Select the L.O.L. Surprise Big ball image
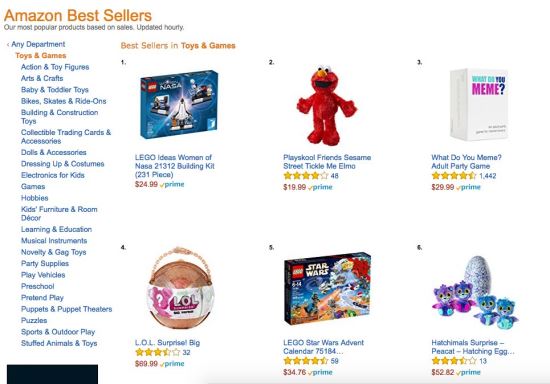 coord(181,288)
